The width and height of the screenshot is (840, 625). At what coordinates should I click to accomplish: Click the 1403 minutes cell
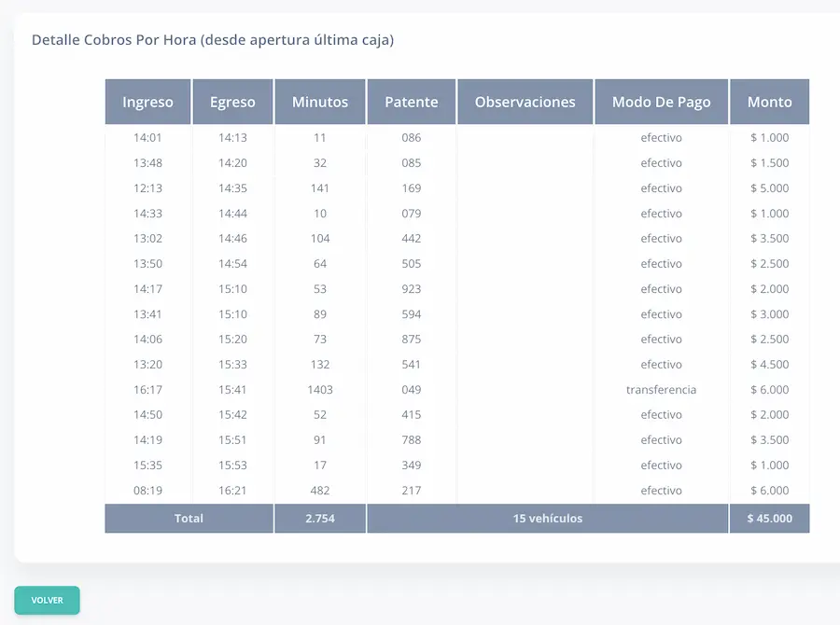[x=320, y=390]
